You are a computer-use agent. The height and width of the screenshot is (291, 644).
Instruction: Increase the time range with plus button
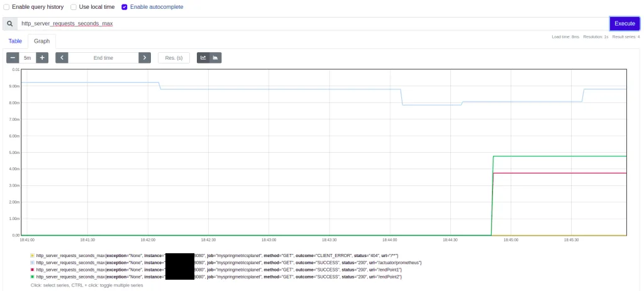(x=42, y=58)
